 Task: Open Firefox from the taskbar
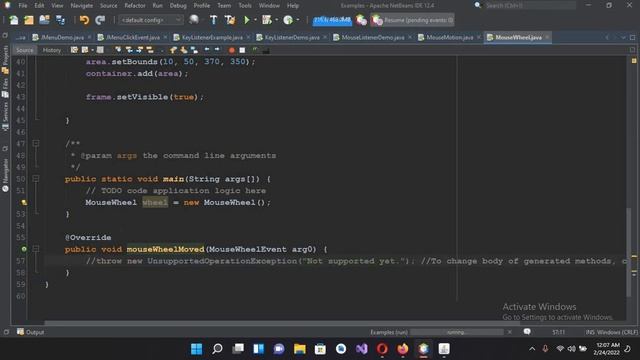pos(403,349)
